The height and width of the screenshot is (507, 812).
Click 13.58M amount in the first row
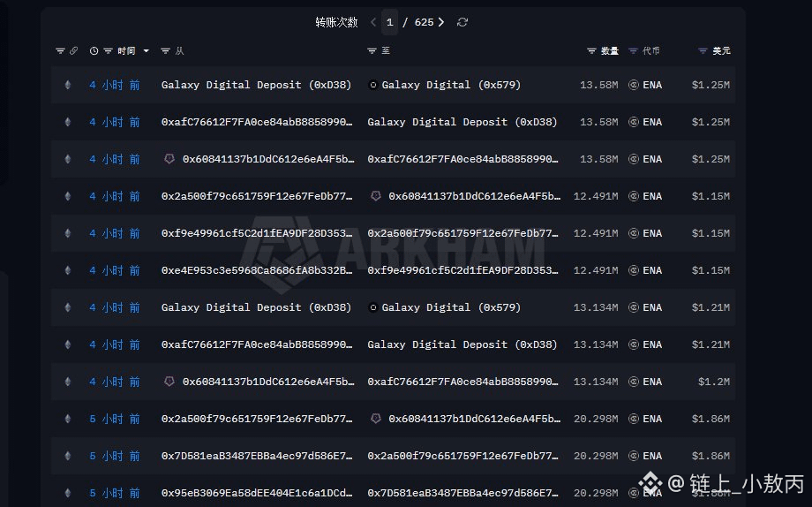pyautogui.click(x=598, y=85)
